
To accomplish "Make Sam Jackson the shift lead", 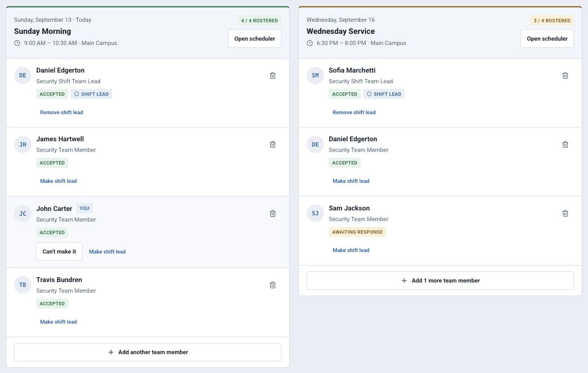I will tap(351, 250).
